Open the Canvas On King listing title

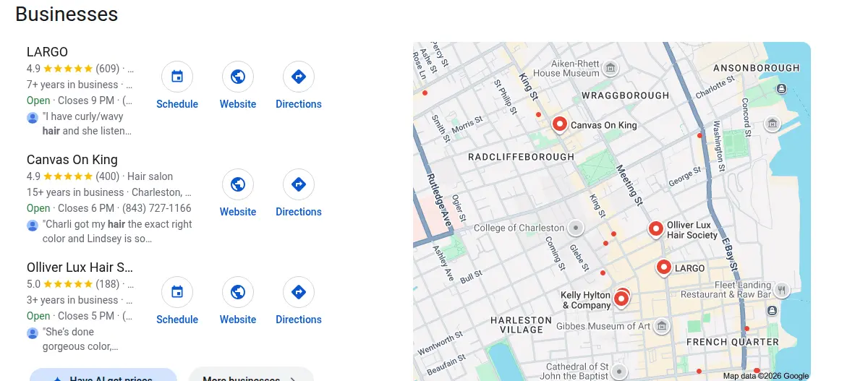click(72, 160)
